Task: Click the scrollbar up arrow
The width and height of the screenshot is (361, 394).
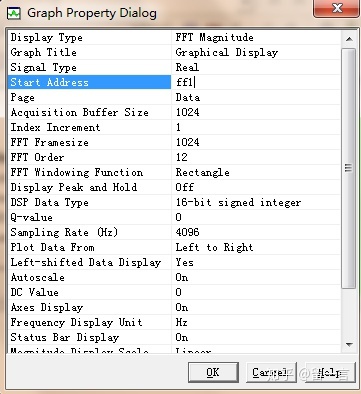Action: (349, 39)
